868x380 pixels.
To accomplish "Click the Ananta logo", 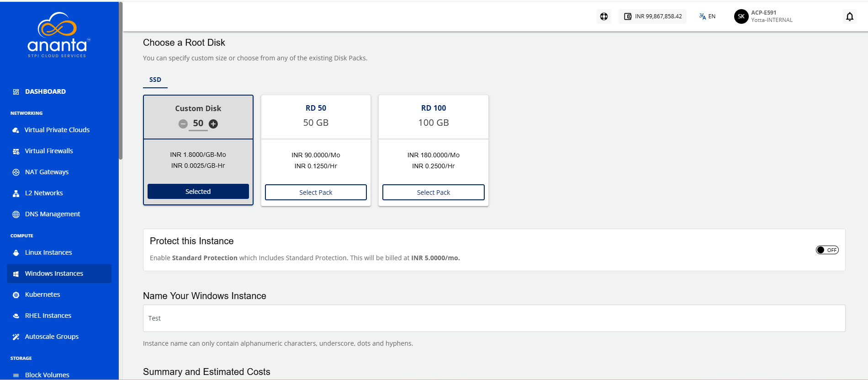I will [x=59, y=35].
